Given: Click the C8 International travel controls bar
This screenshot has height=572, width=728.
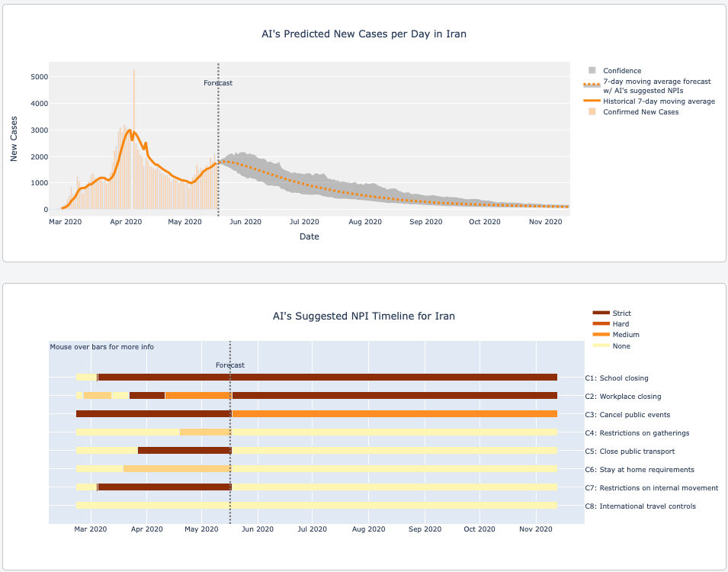Looking at the screenshot, I should pyautogui.click(x=316, y=506).
